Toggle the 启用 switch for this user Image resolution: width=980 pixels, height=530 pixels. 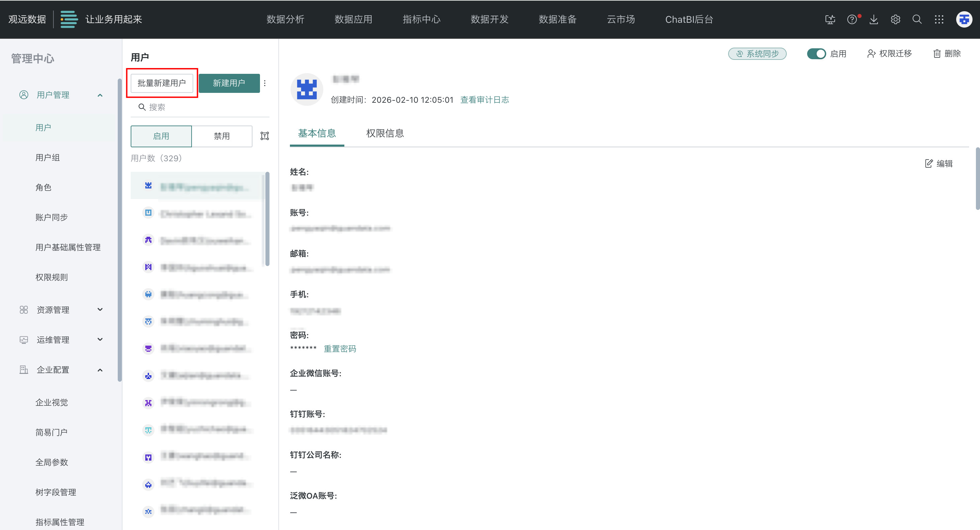[816, 54]
